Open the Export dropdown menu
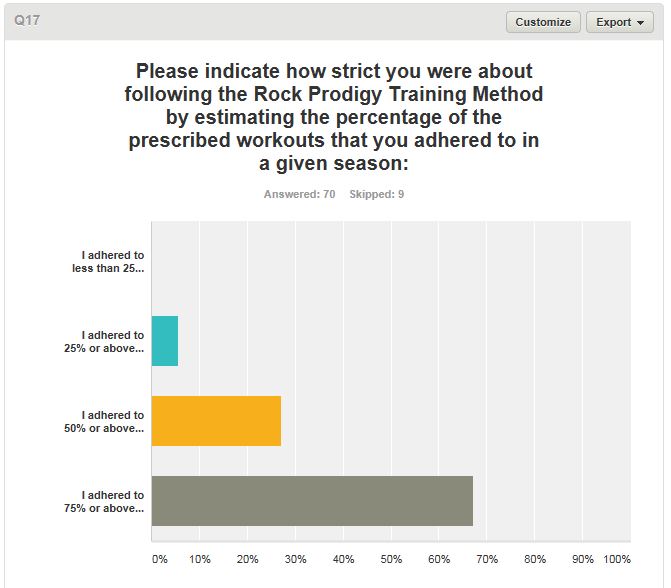The image size is (671, 588). (619, 22)
